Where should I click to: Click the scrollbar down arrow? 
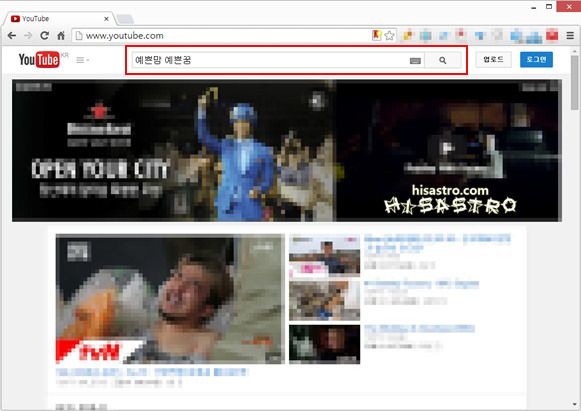[574, 404]
